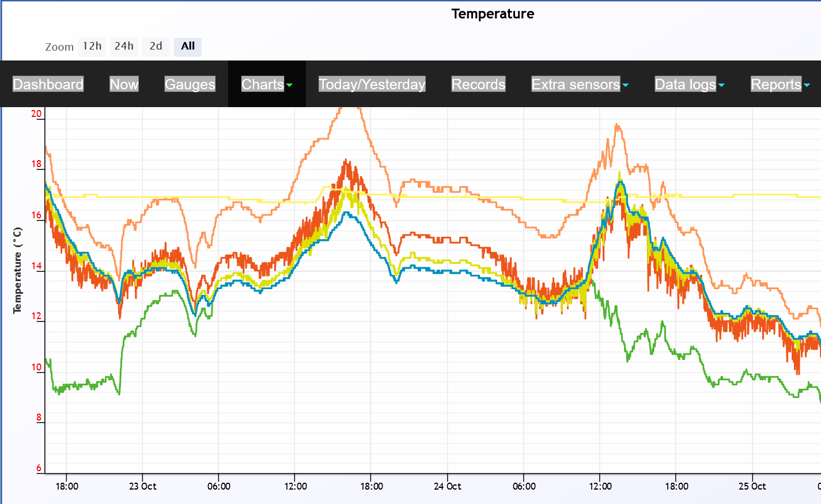821x504 pixels.
Task: Open the Reports dropdown menu
Action: click(780, 84)
